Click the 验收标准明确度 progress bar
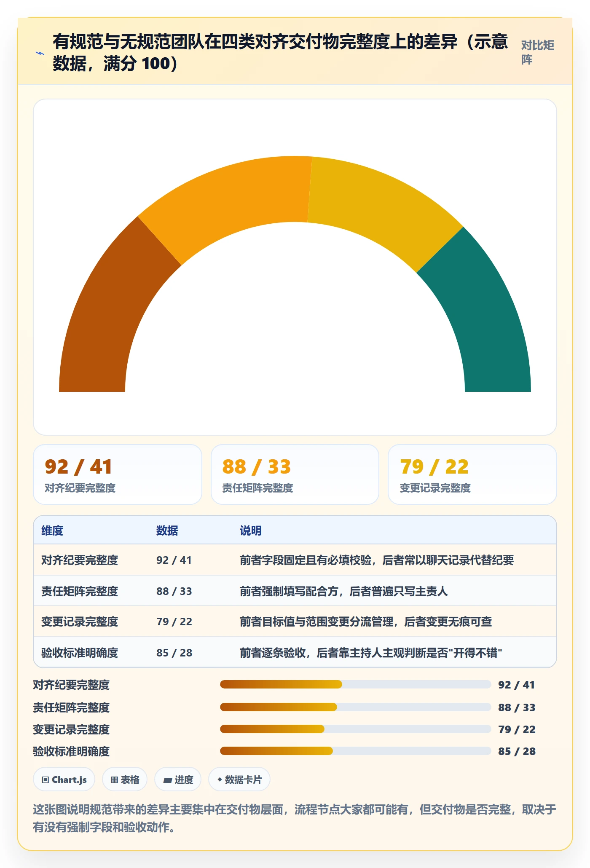590x868 pixels. click(355, 751)
